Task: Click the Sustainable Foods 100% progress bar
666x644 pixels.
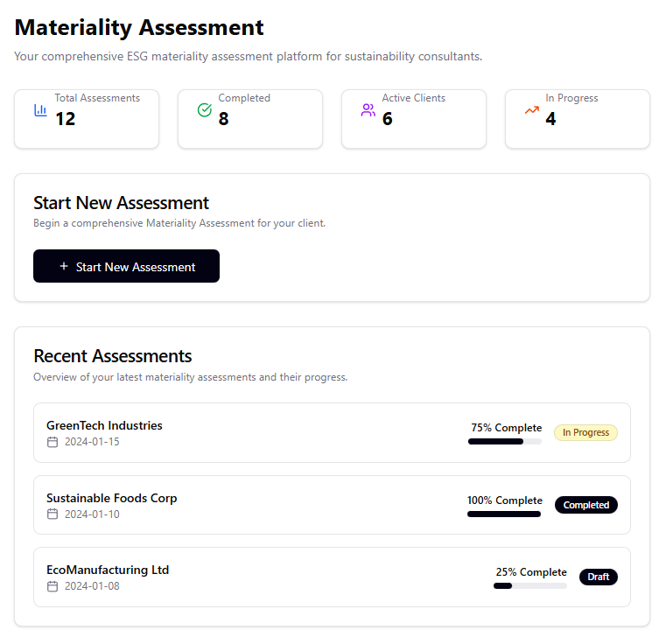Action: click(x=504, y=514)
